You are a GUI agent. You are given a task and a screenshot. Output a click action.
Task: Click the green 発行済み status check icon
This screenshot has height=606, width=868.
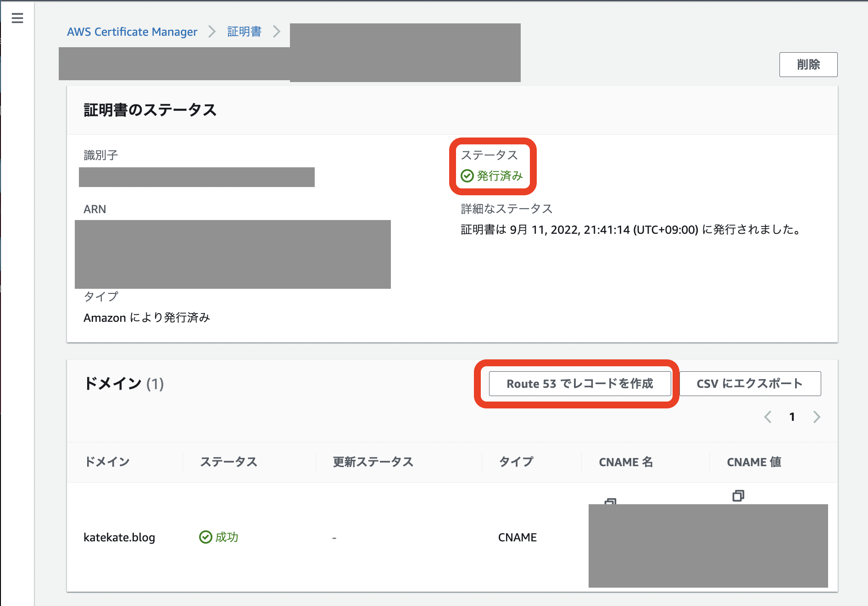coord(467,176)
